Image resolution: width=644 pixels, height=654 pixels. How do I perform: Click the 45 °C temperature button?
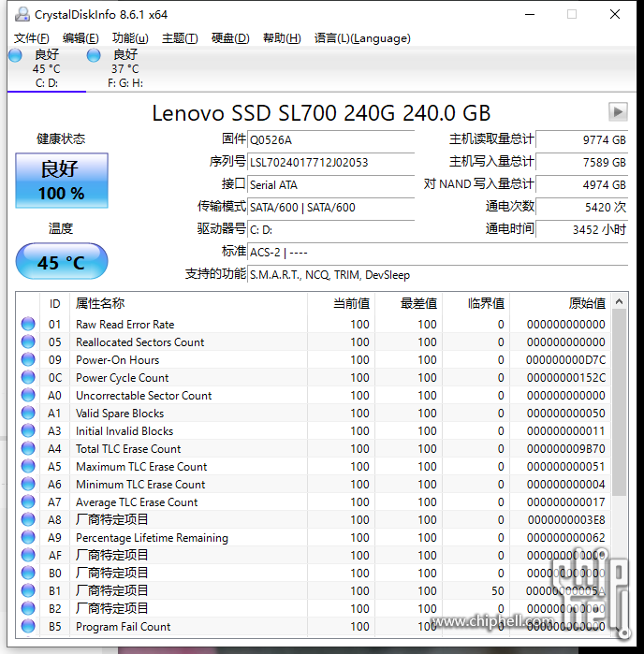(x=62, y=262)
